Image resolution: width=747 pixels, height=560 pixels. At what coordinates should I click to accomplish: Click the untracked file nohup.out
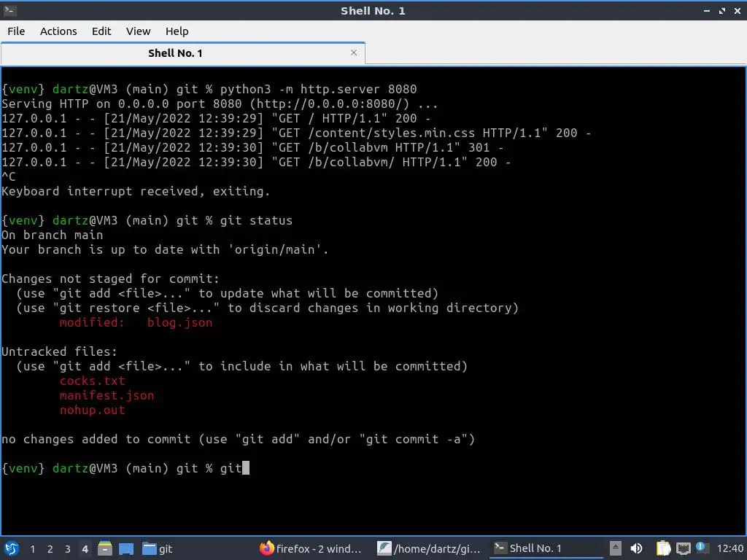tap(93, 410)
